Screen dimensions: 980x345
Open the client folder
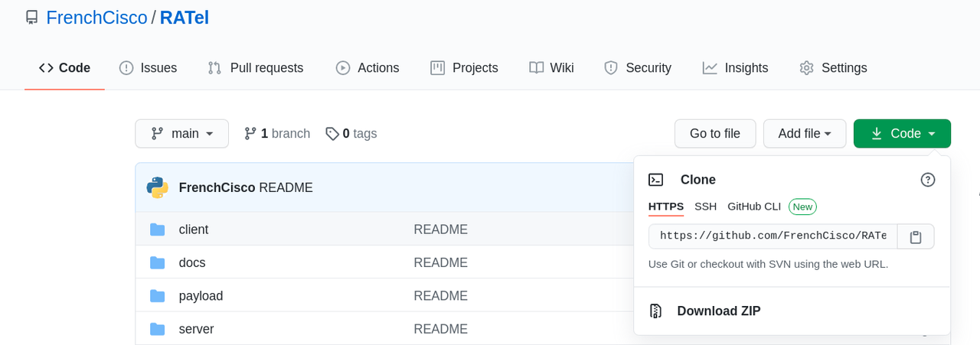[x=194, y=229]
